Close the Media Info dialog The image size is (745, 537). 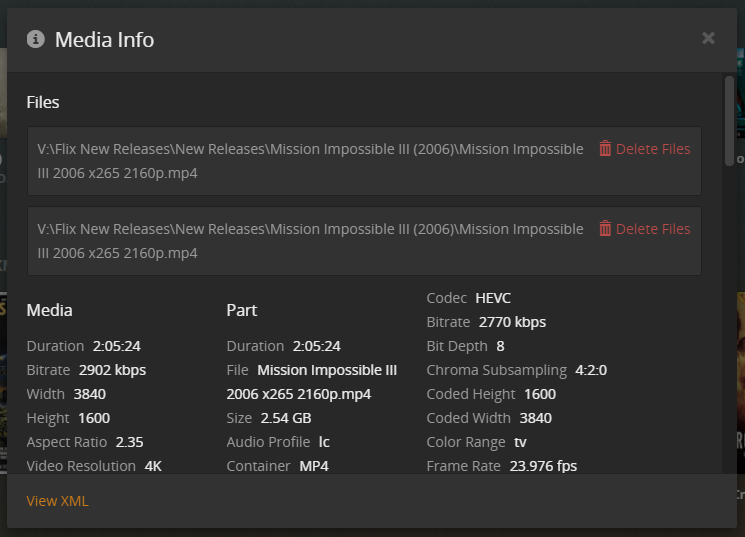[x=708, y=38]
